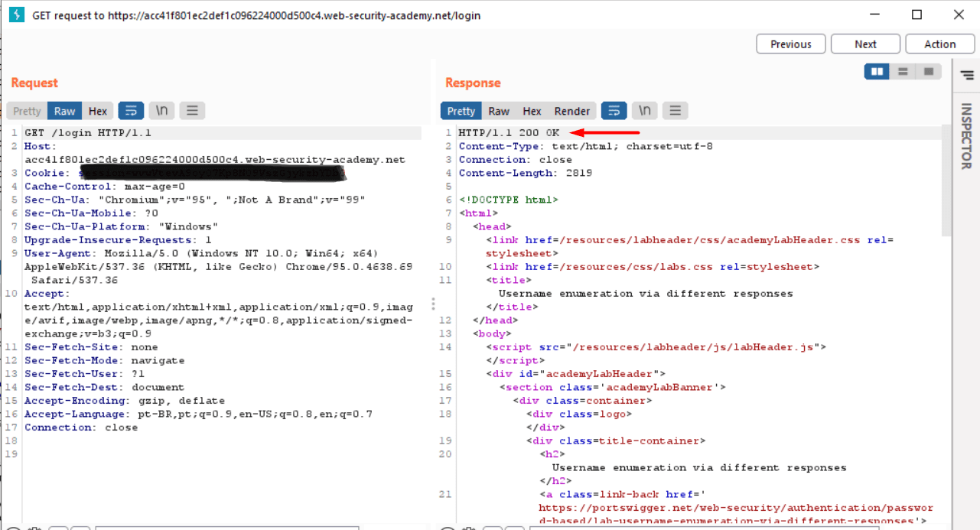Open the Request pane options menu icon
This screenshot has height=530, width=980.
(192, 111)
